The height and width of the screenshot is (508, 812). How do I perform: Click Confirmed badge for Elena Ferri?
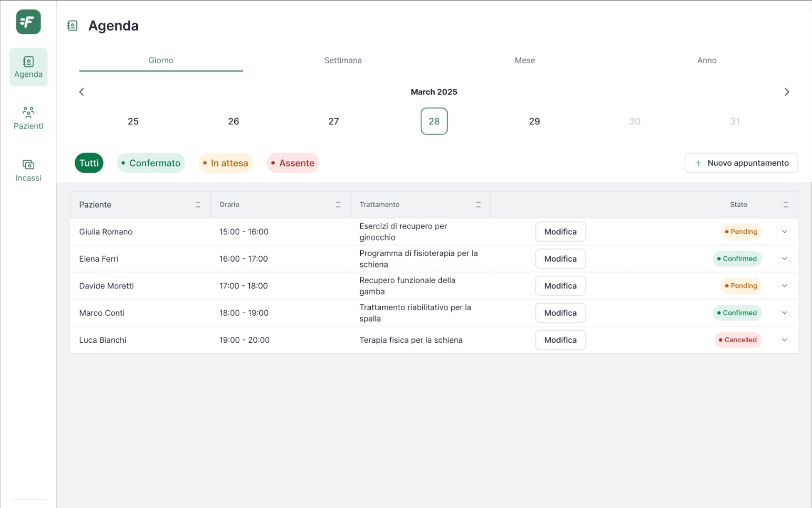(737, 258)
